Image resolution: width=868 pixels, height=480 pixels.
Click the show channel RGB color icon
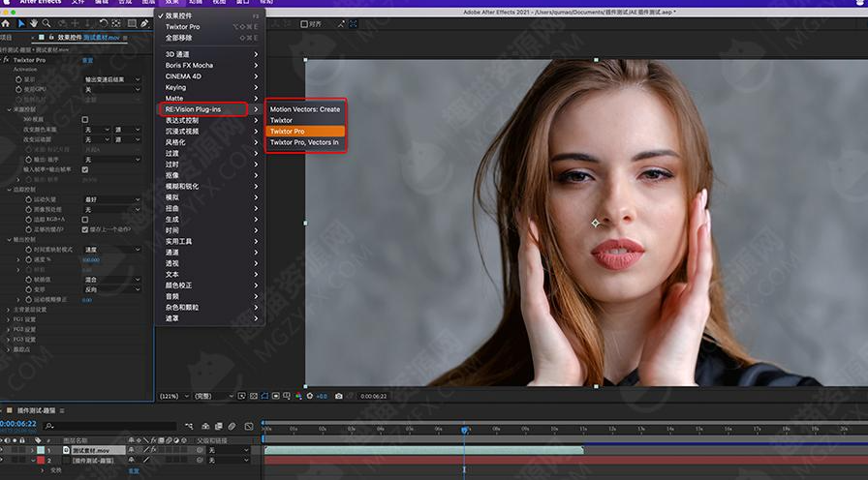(x=298, y=396)
